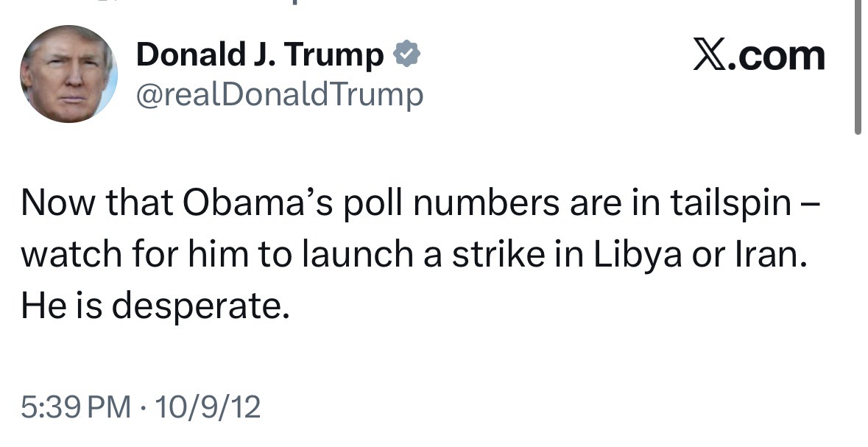The image size is (868, 447).
Task: Click the word "Iran" in the tweet
Action: 770,254
